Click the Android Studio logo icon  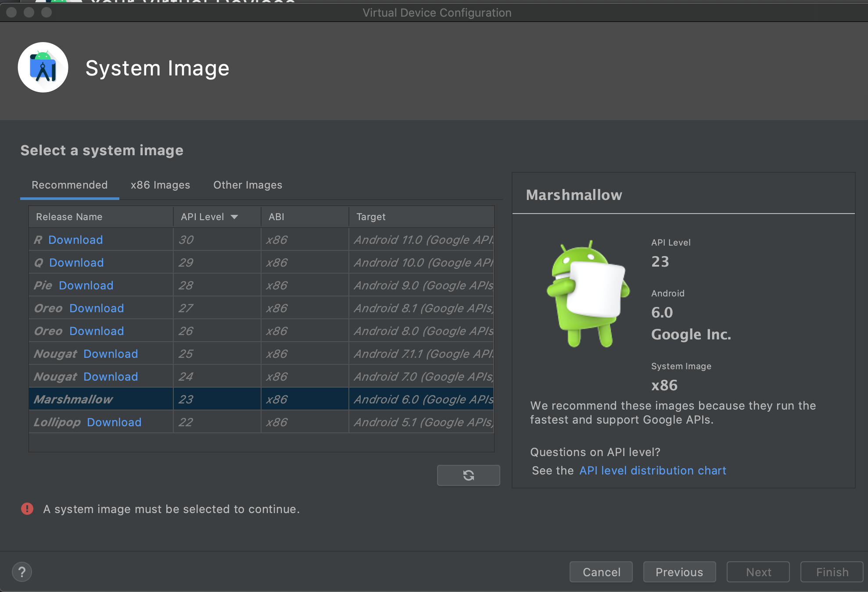[x=43, y=68]
